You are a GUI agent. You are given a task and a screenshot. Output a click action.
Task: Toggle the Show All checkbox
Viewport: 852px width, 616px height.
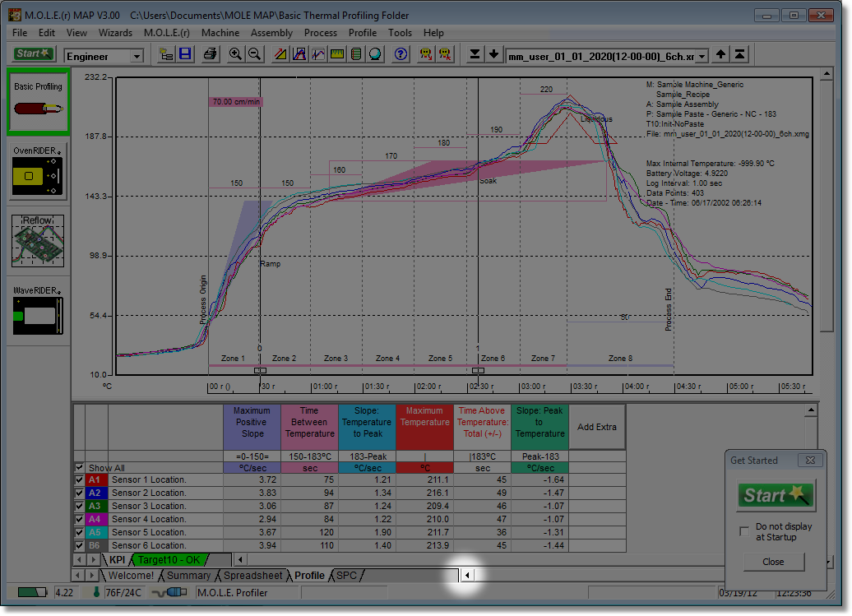(79, 468)
